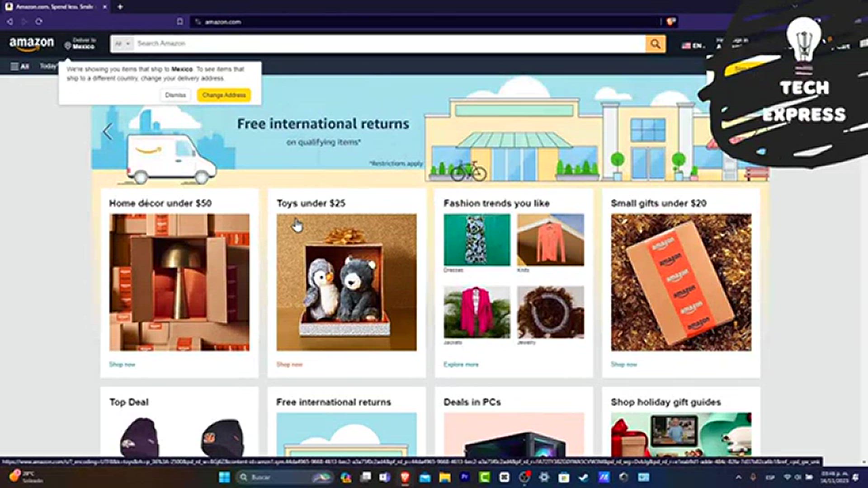Switch to the Amazon.com browser tab
Viewport: 868px width, 488px height.
[x=54, y=7]
